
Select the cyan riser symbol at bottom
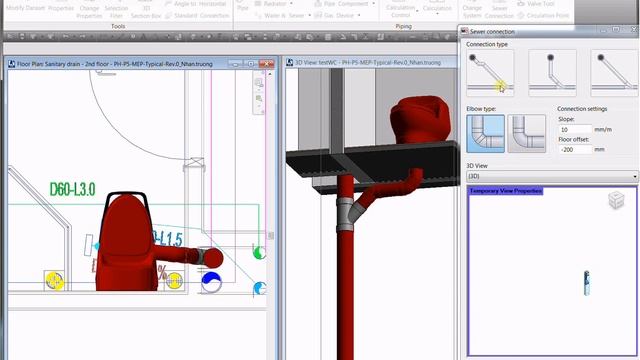coord(260,288)
